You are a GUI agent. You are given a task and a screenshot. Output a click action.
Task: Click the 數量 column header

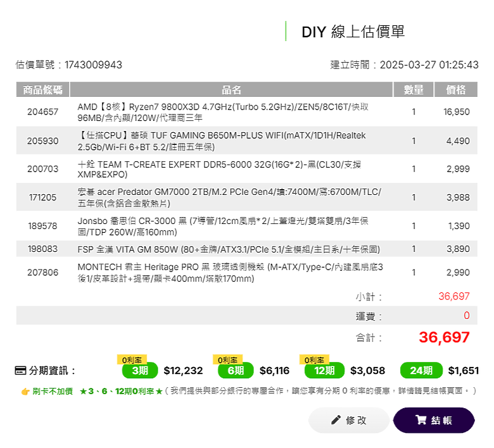pyautogui.click(x=414, y=90)
